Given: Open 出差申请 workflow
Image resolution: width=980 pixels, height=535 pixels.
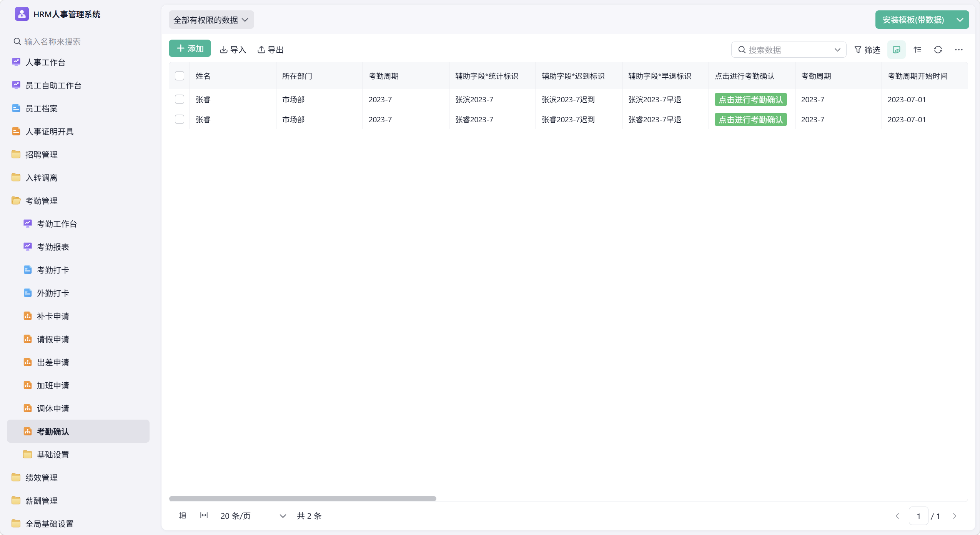Looking at the screenshot, I should (78, 362).
